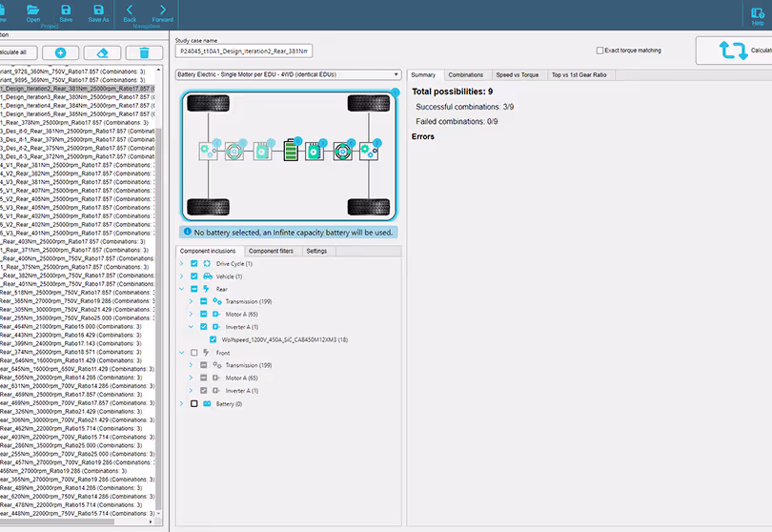The image size is (772, 532).
Task: Select study case Rear_518Nm_25000rpm_750V
Action: point(77,293)
